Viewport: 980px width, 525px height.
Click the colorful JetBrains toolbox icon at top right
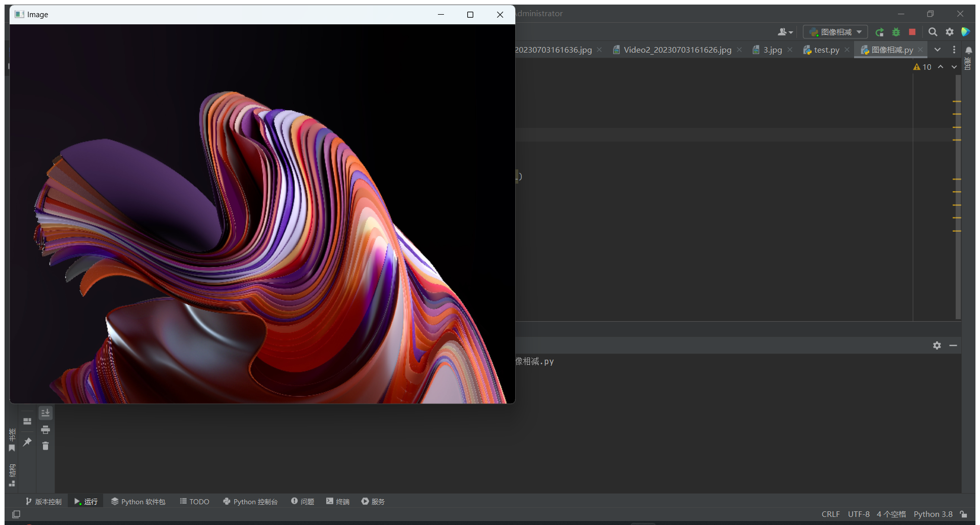point(965,32)
